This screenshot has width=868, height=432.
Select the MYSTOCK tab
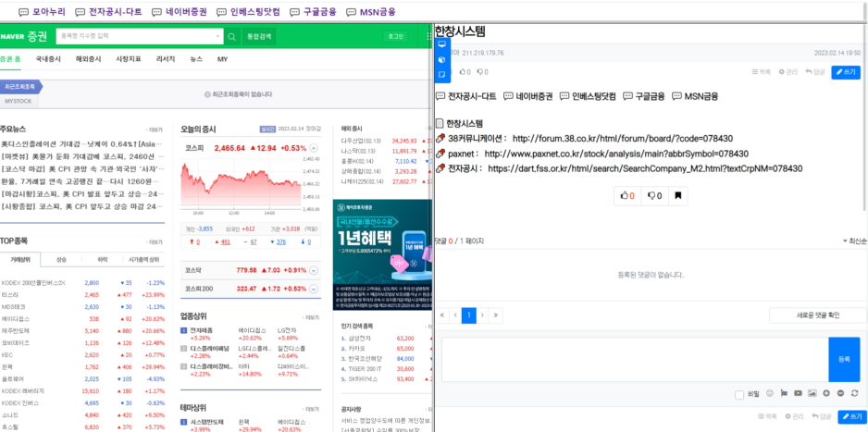click(19, 101)
